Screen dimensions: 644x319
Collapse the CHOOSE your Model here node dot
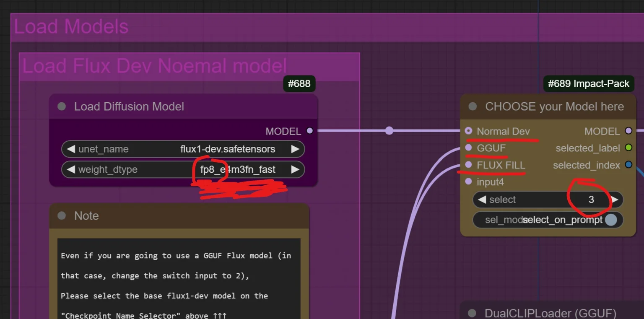click(x=473, y=106)
